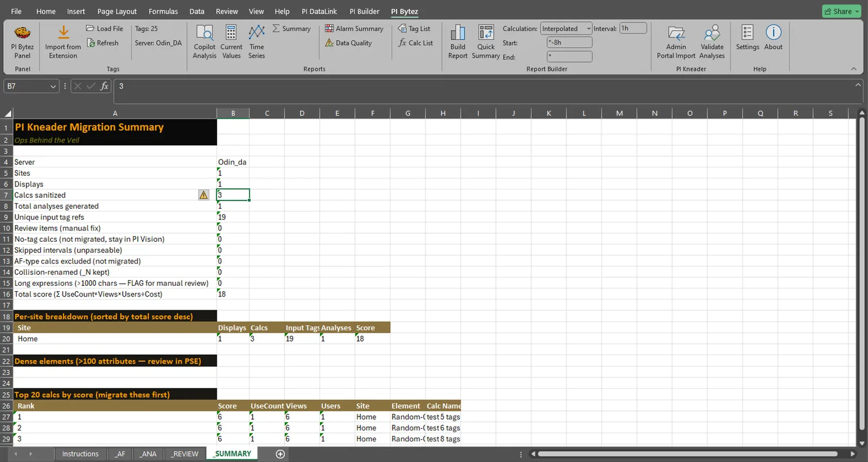Open the Tag List
The width and height of the screenshot is (868, 462).
(x=414, y=29)
